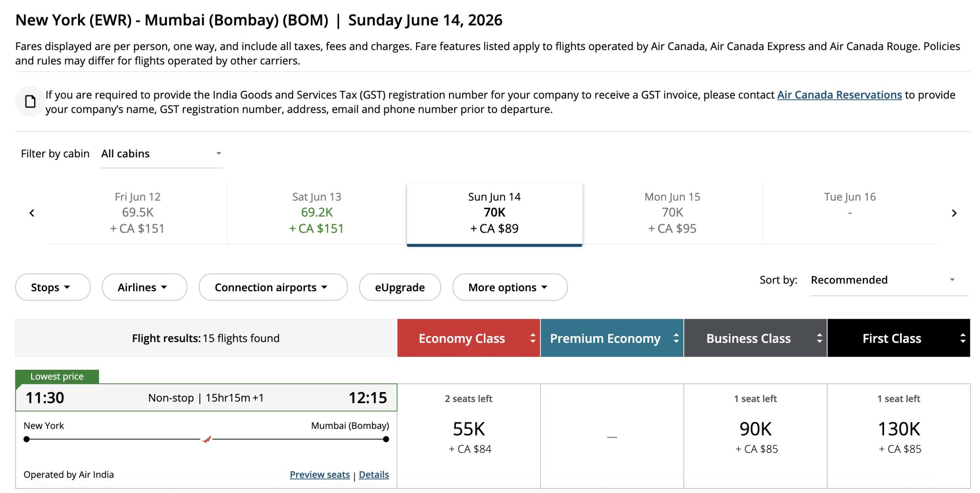Sort by Business Class column arrows
The width and height of the screenshot is (980, 493).
click(x=819, y=338)
